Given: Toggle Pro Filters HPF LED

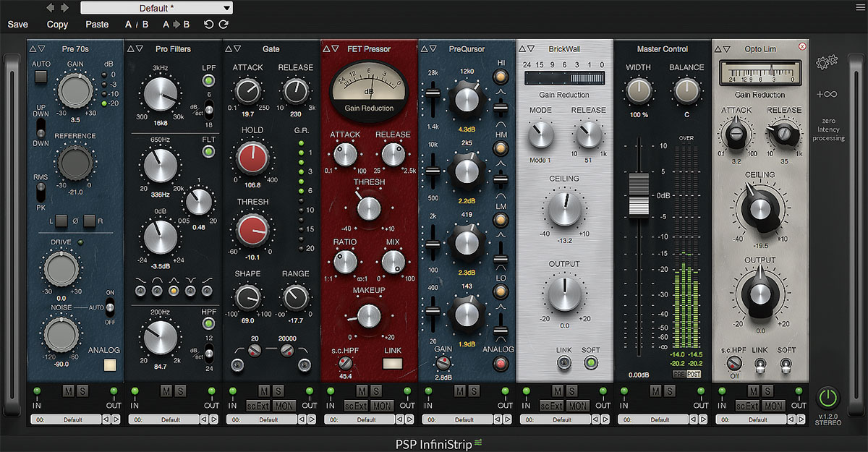Looking at the screenshot, I should coord(208,323).
